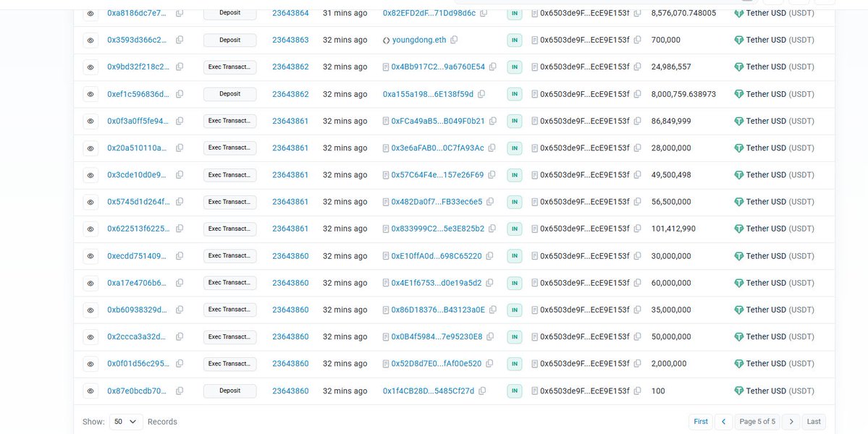Open sender address 0x86D18376...B43123a0E
868x434 pixels.
click(438, 310)
